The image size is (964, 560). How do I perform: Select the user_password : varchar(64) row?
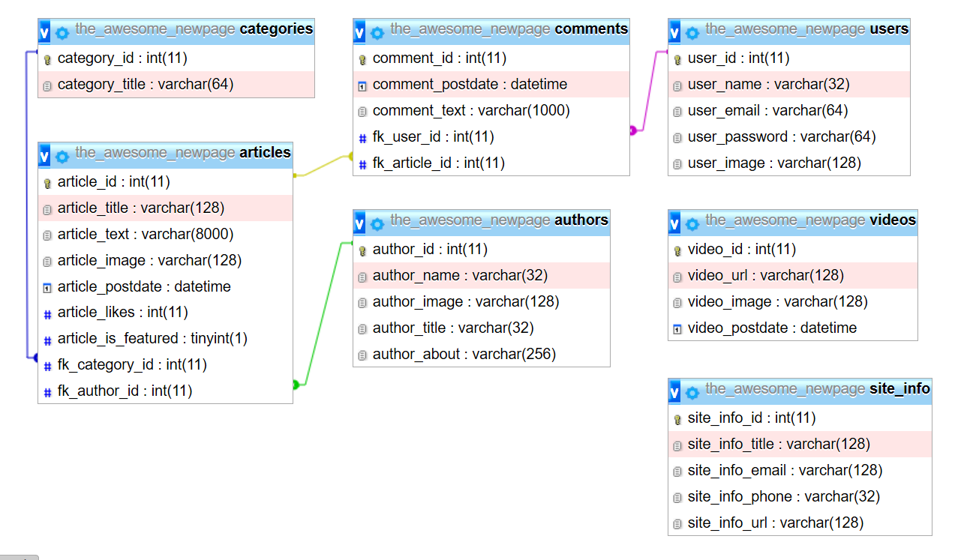click(789, 136)
